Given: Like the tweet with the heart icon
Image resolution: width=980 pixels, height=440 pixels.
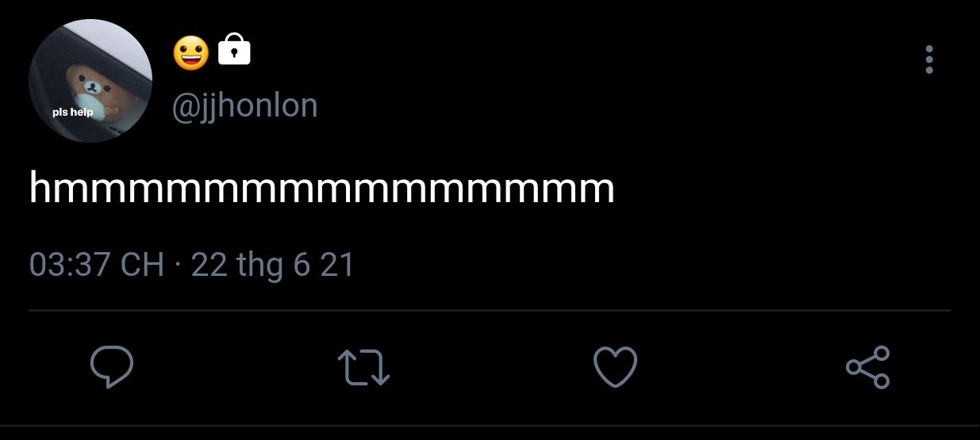Looking at the screenshot, I should pos(616,368).
